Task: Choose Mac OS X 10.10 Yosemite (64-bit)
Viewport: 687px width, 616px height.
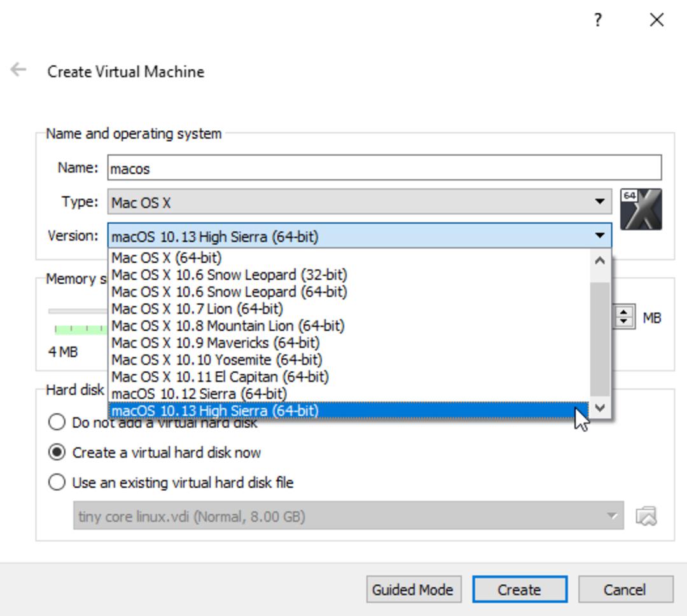Action: [x=349, y=360]
